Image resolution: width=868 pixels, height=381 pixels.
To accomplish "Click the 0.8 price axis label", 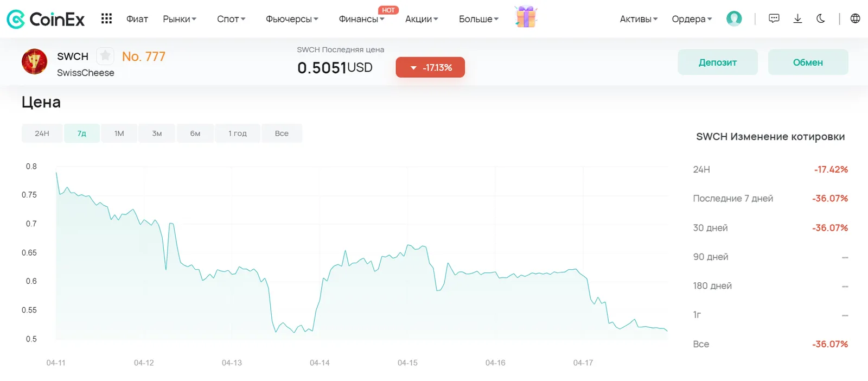I will pos(31,167).
